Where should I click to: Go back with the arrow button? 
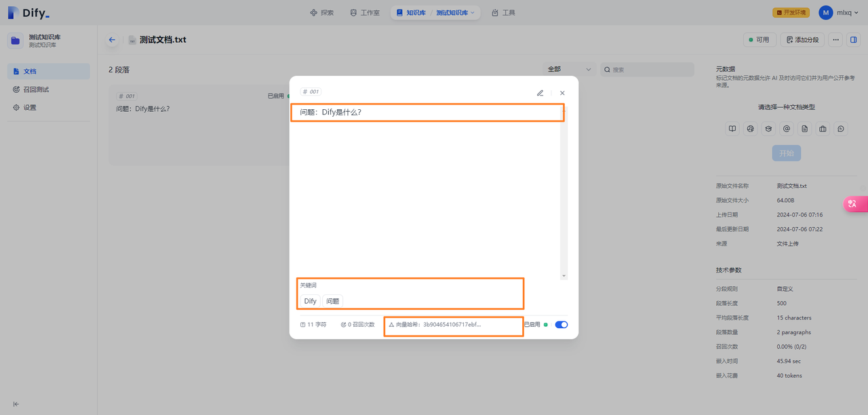point(112,40)
